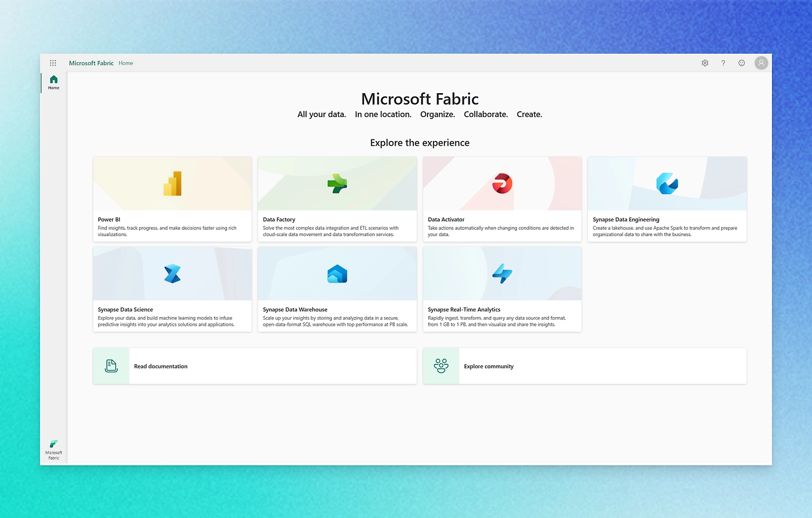Select the Synapse Data Warehouse title

(295, 310)
